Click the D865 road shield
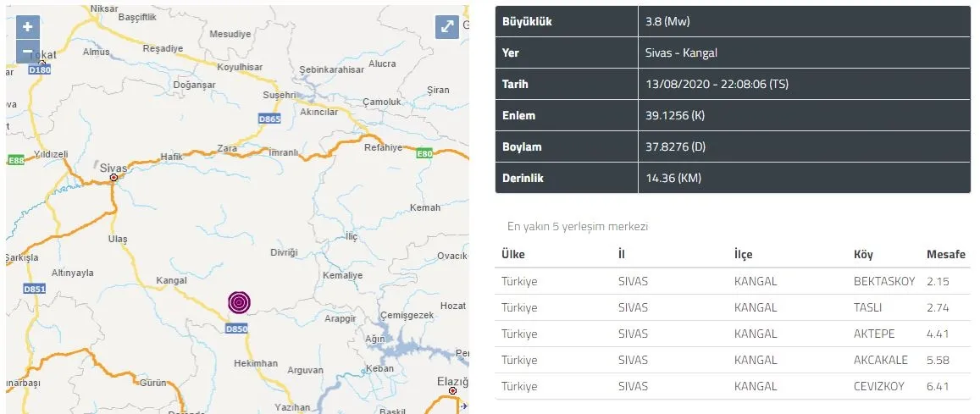Screen dimensions: 980x414 pos(269,119)
